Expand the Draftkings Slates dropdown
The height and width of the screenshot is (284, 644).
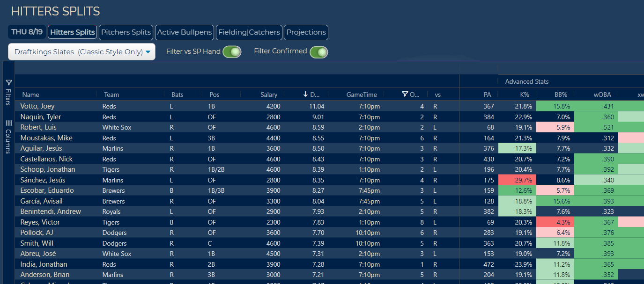(82, 52)
